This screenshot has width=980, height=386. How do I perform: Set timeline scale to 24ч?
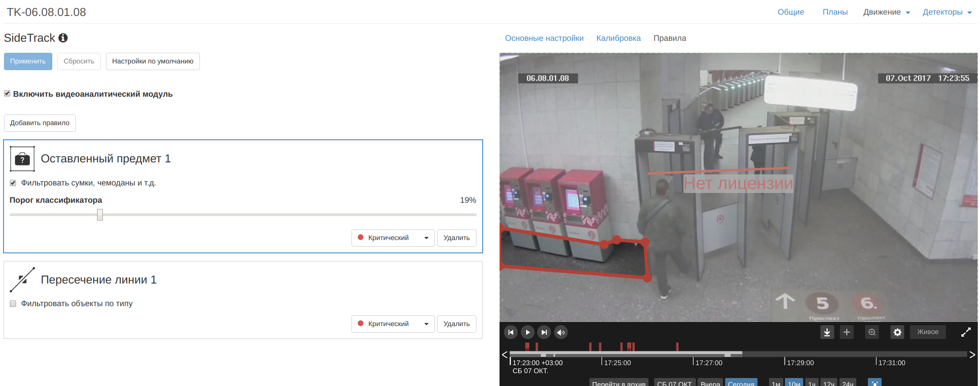click(x=847, y=383)
